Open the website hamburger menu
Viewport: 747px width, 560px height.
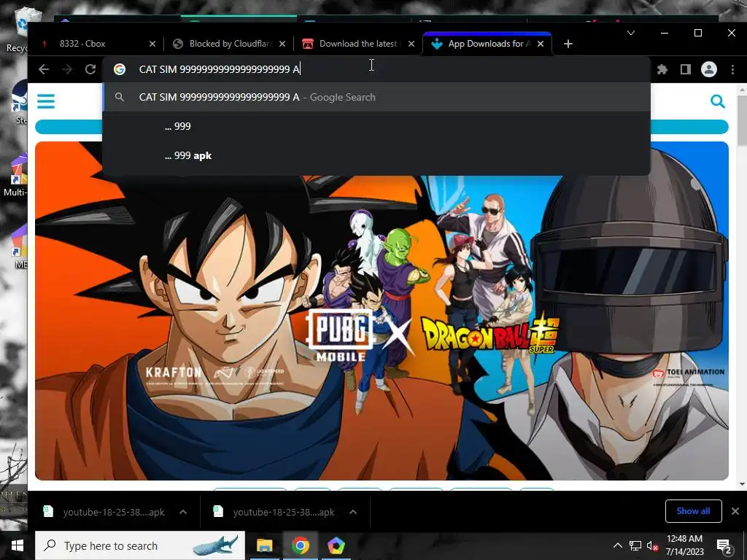[x=46, y=101]
